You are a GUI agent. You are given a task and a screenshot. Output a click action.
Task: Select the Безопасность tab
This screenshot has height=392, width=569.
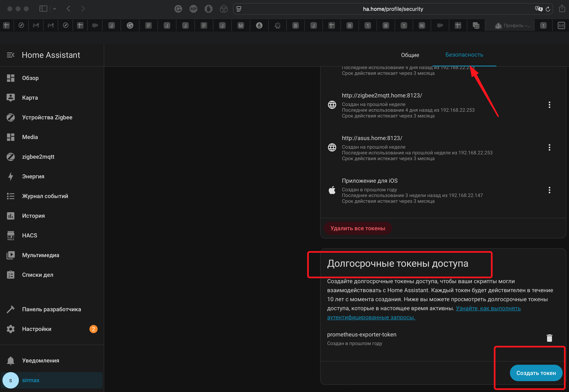pyautogui.click(x=464, y=55)
